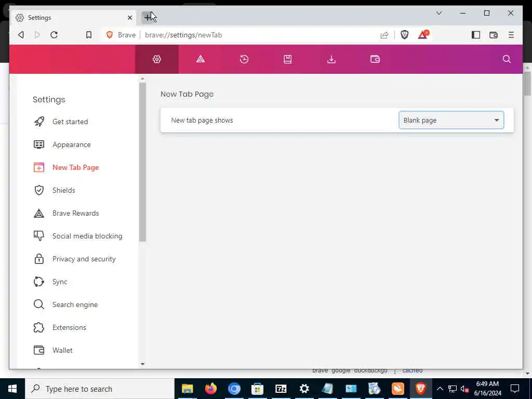Select New Tab Page in the sidebar
This screenshot has height=399, width=532.
click(66, 167)
